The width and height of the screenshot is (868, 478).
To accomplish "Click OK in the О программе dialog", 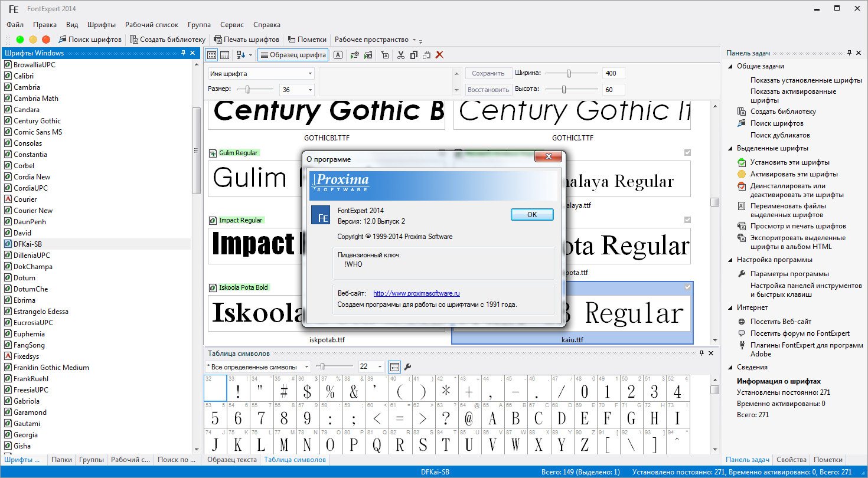I will pyautogui.click(x=532, y=215).
